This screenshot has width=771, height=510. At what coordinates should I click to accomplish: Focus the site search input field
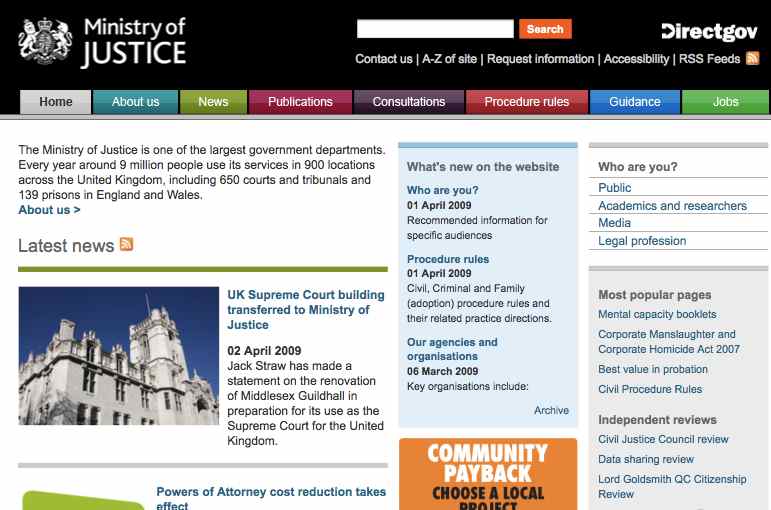(x=435, y=29)
